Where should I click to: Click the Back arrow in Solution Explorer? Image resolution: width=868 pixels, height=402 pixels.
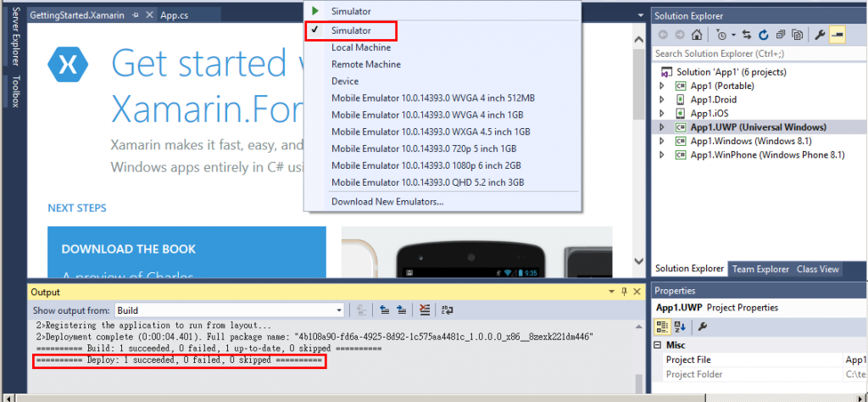coord(663,36)
